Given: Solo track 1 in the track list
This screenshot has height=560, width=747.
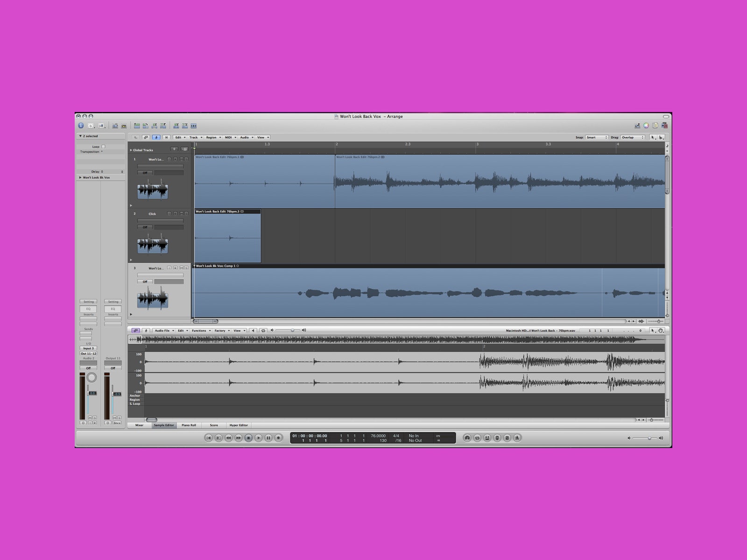Looking at the screenshot, I should [x=186, y=159].
